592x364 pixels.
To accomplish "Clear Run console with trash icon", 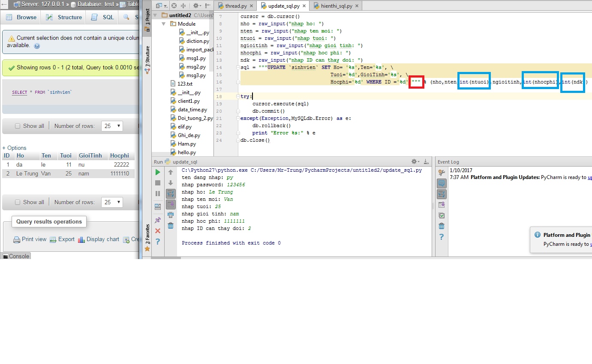I will pos(171,226).
